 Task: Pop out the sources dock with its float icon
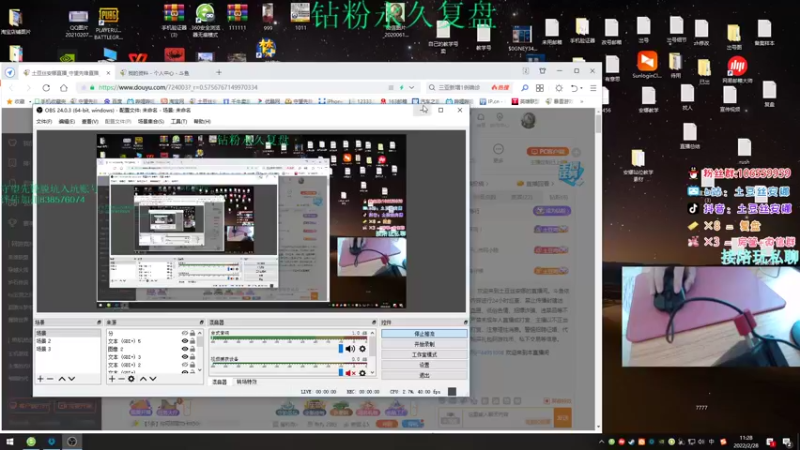(202, 322)
